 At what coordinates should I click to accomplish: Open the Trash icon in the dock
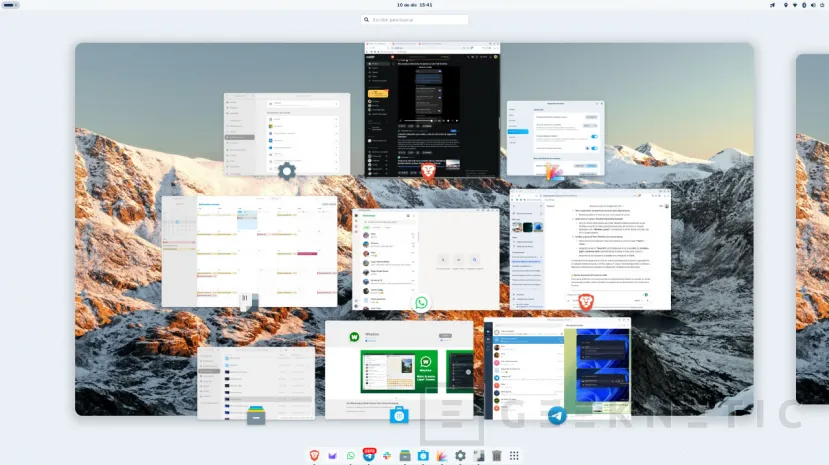click(x=496, y=455)
